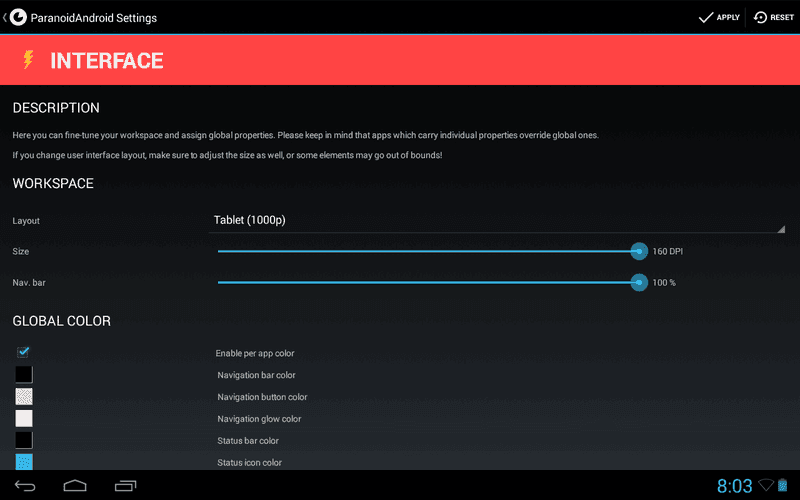The width and height of the screenshot is (800, 500).
Task: Open the Layout dropdown showing Tablet (1000p)
Action: 496,220
